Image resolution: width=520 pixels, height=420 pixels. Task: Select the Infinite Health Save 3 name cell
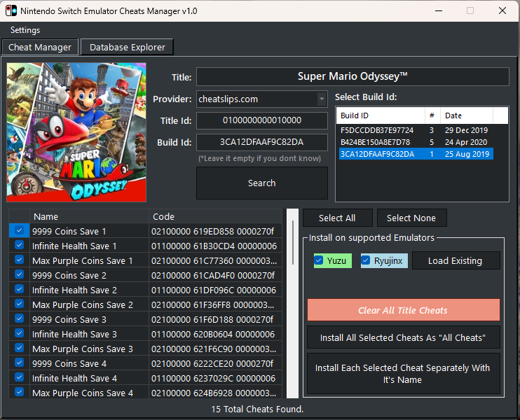[89, 334]
